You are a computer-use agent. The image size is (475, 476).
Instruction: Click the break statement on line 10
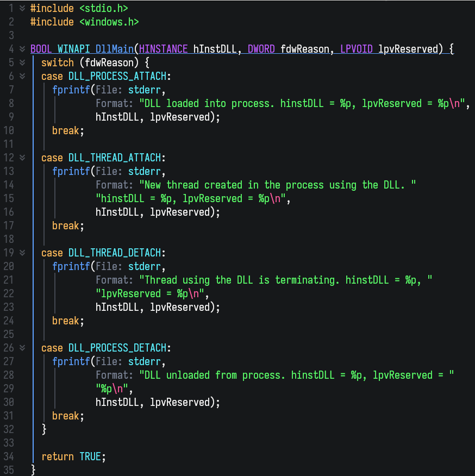click(x=66, y=130)
